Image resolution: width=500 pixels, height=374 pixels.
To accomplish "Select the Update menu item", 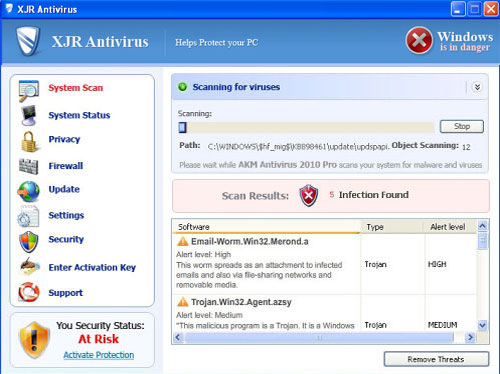I will tap(64, 189).
